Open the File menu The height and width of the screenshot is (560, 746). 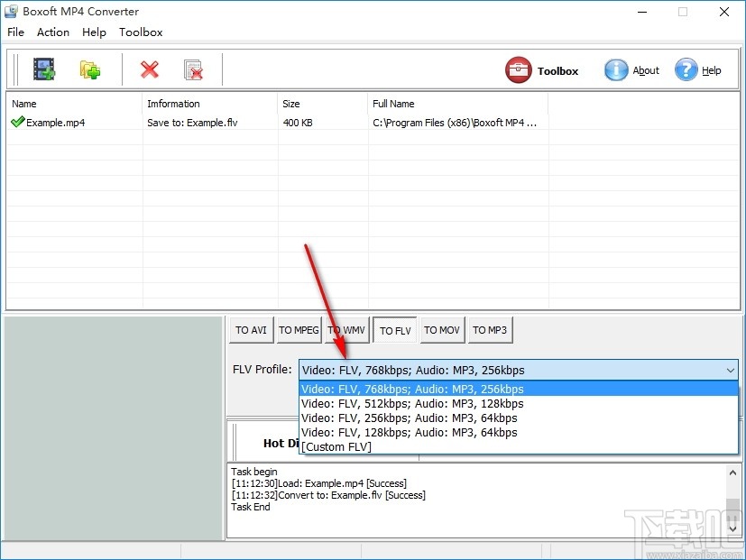[15, 32]
